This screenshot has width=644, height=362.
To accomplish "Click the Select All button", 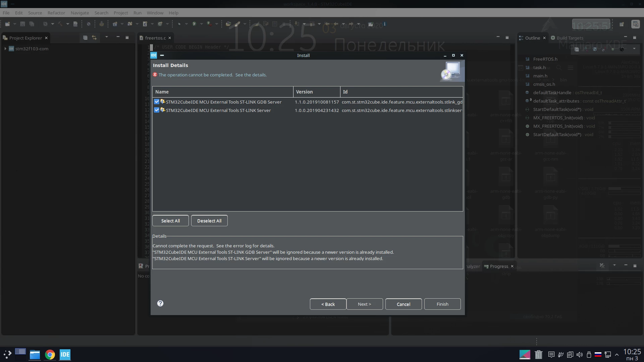I will point(170,221).
